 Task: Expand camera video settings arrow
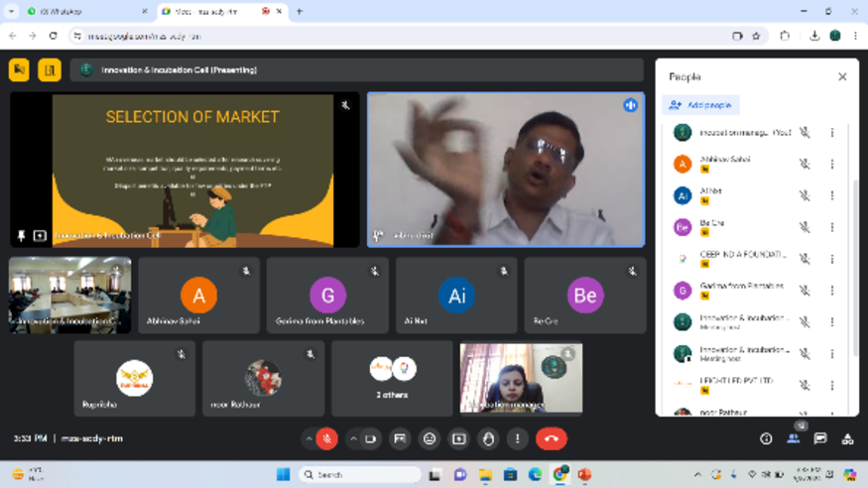point(353,438)
